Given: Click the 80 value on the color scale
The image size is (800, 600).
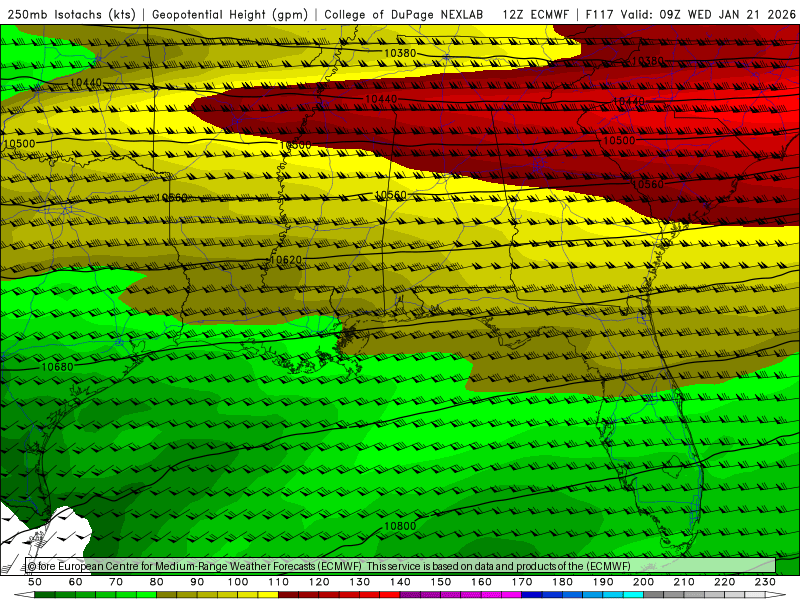Looking at the screenshot, I should (157, 582).
